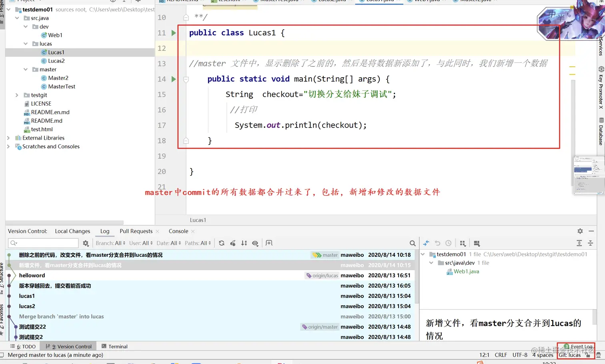Collapse the master package
The image size is (605, 364).
pos(26,69)
